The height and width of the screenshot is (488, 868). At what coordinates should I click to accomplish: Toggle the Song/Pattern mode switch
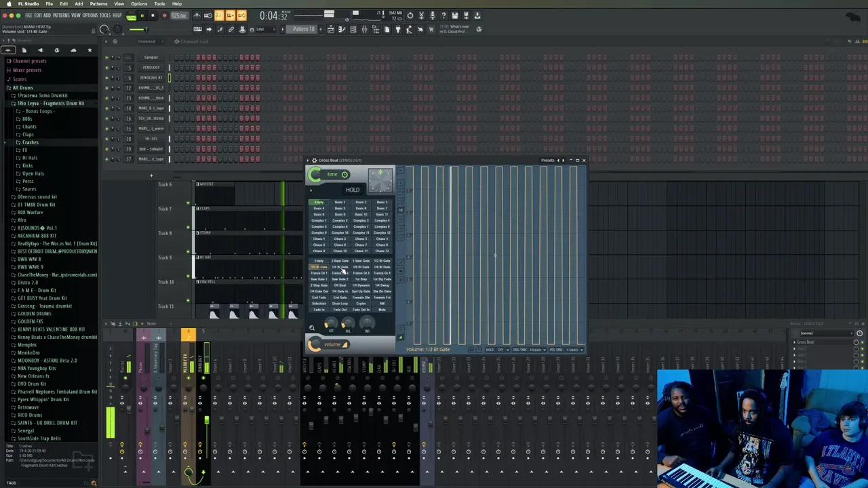click(131, 15)
